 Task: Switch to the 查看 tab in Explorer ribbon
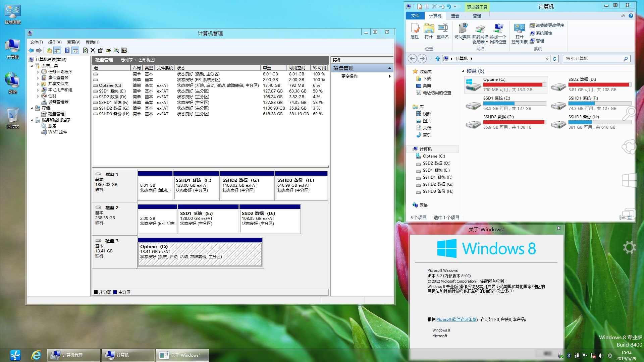coord(455,16)
